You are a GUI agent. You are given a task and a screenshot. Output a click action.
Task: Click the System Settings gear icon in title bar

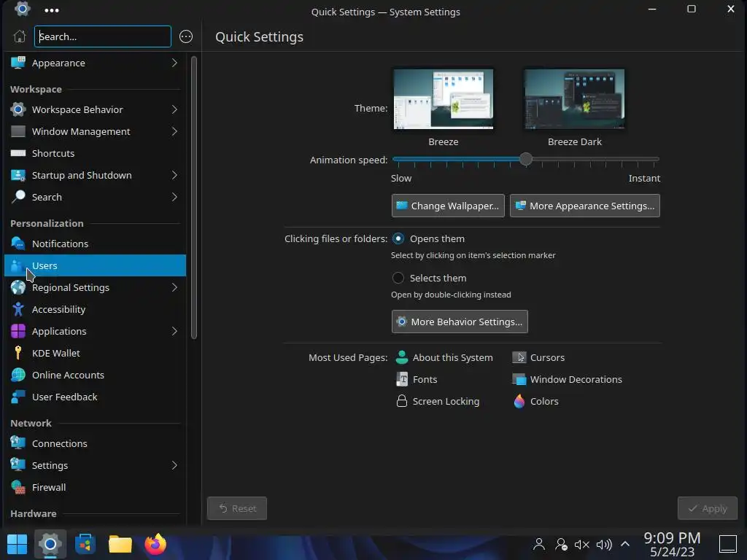tap(23, 9)
